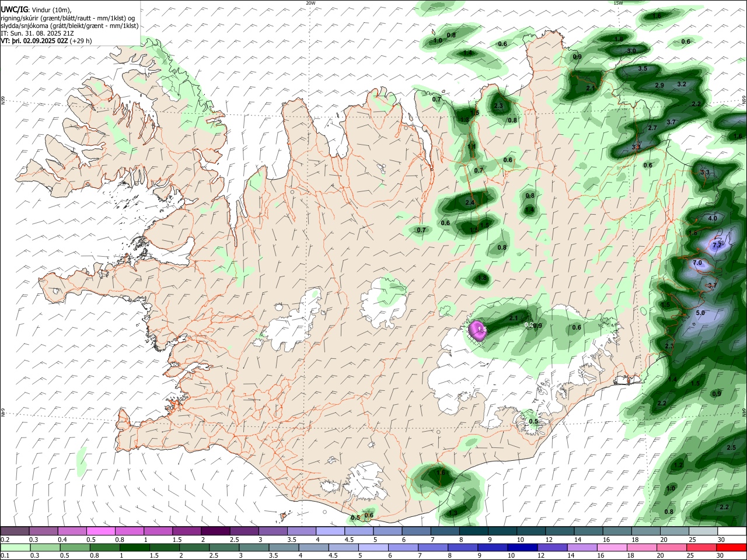Image resolution: width=747 pixels, height=560 pixels.
Task: Click the white swatch labeled 30 in upper legend
Action: tap(732, 531)
